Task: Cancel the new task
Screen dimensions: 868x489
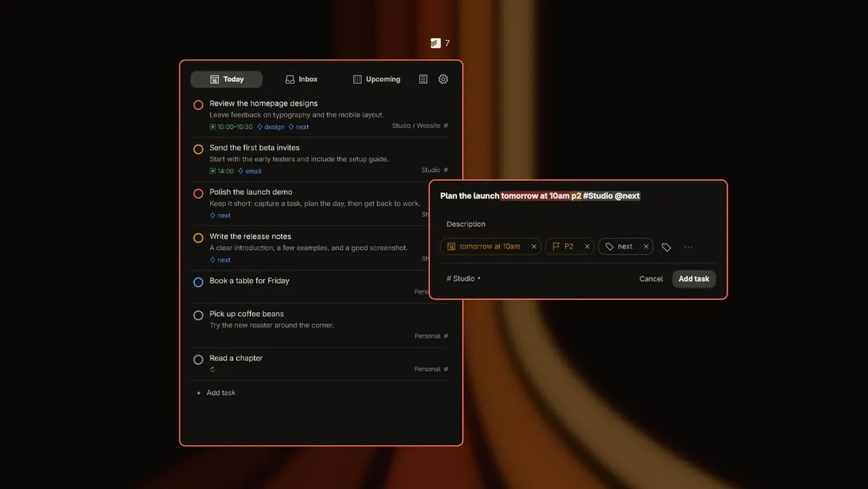Action: [651, 278]
